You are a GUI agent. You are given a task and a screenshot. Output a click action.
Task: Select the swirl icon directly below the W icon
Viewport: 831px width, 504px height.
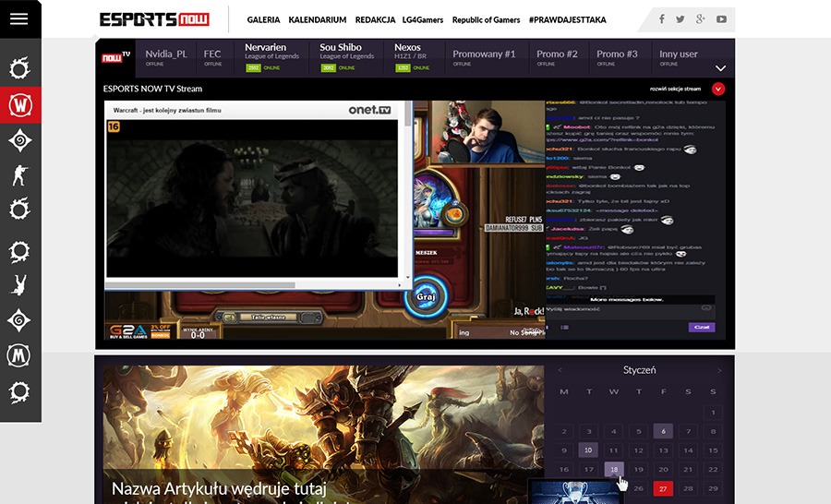pyautogui.click(x=19, y=140)
